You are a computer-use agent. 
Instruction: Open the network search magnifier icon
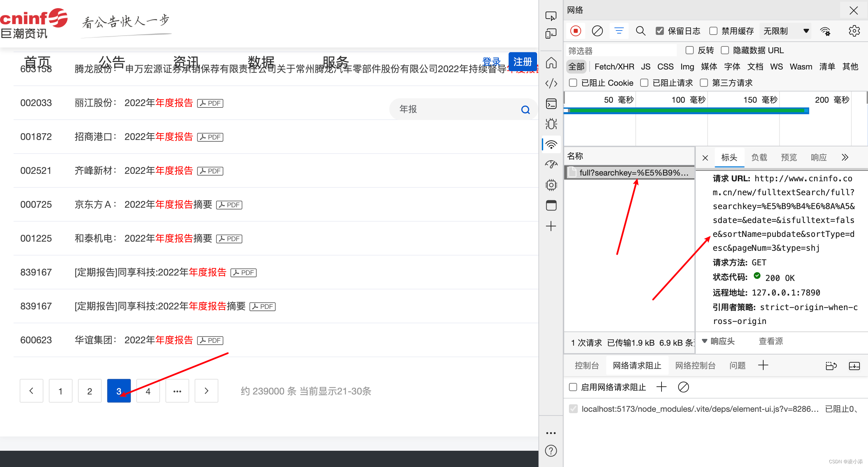[x=640, y=31]
